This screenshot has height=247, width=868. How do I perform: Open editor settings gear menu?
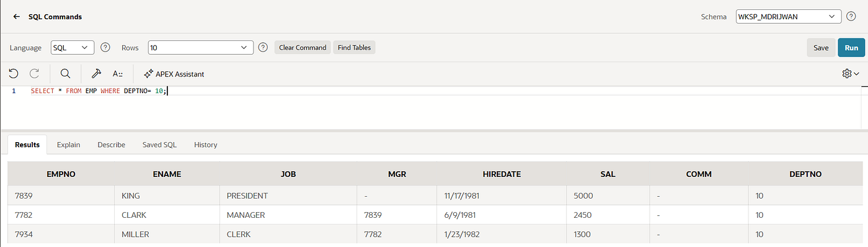coord(851,74)
